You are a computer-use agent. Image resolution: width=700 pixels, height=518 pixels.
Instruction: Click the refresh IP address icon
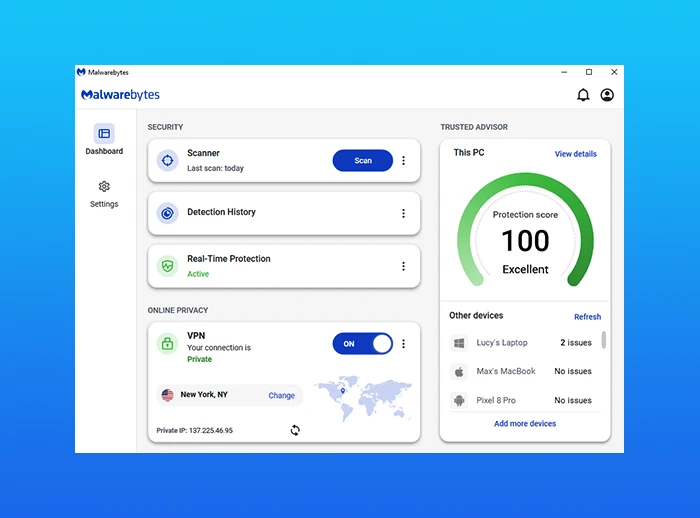[295, 430]
